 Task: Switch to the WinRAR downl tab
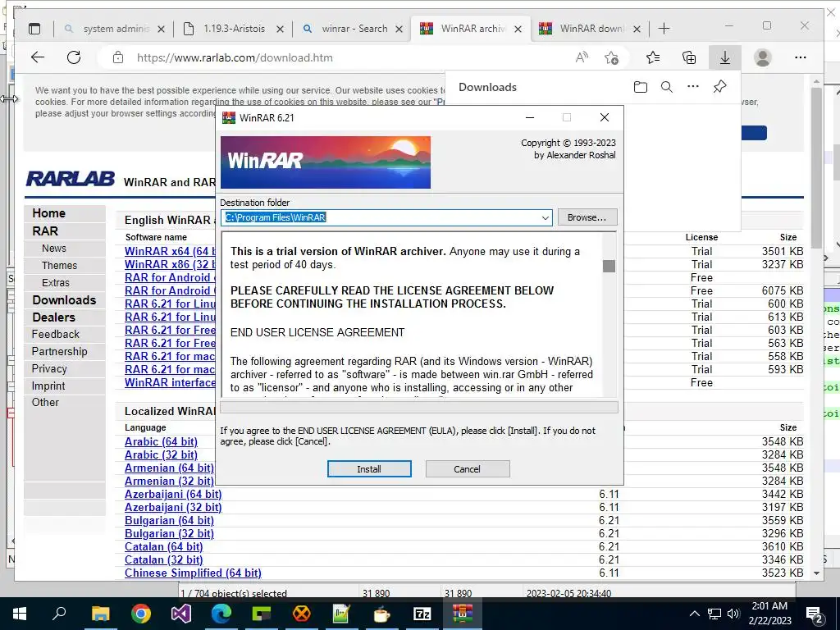591,29
